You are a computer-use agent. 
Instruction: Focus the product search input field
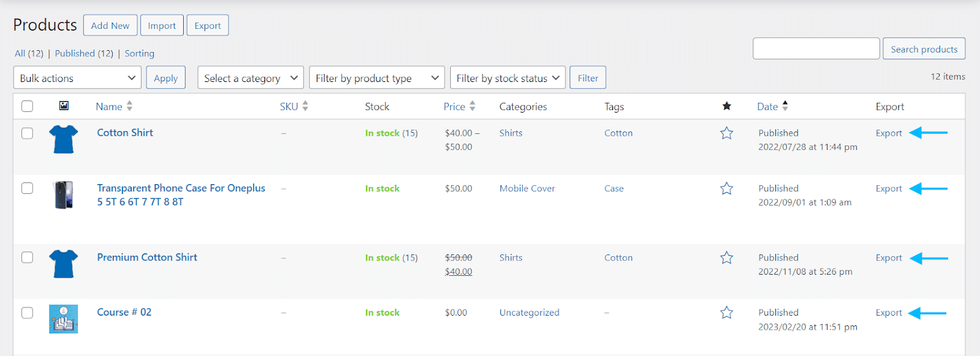tap(816, 48)
